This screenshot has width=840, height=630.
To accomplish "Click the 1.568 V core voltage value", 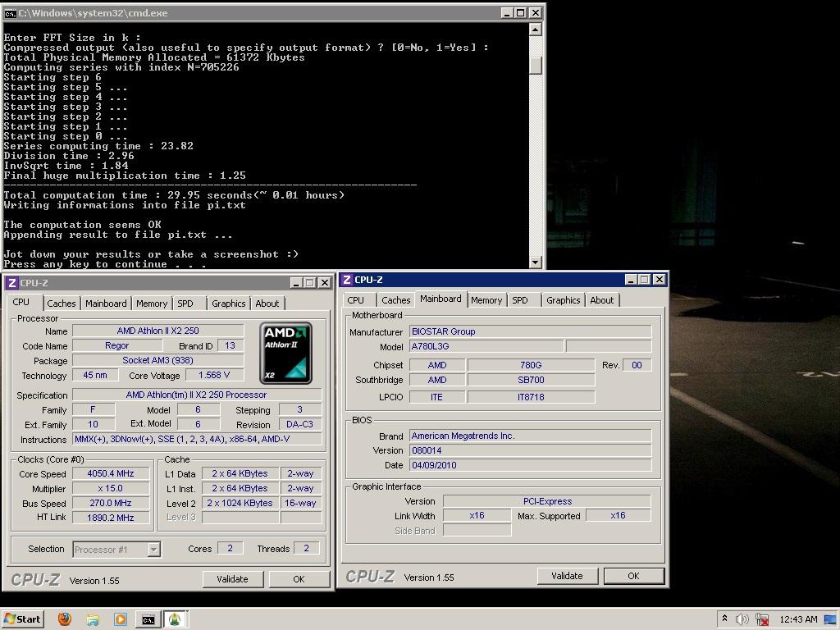I will click(214, 375).
